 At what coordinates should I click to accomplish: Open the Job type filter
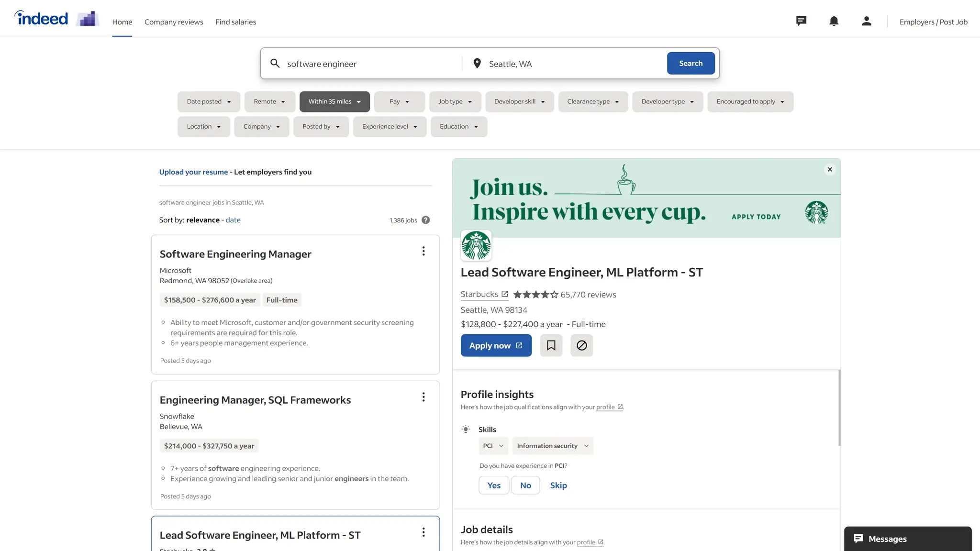pyautogui.click(x=455, y=101)
